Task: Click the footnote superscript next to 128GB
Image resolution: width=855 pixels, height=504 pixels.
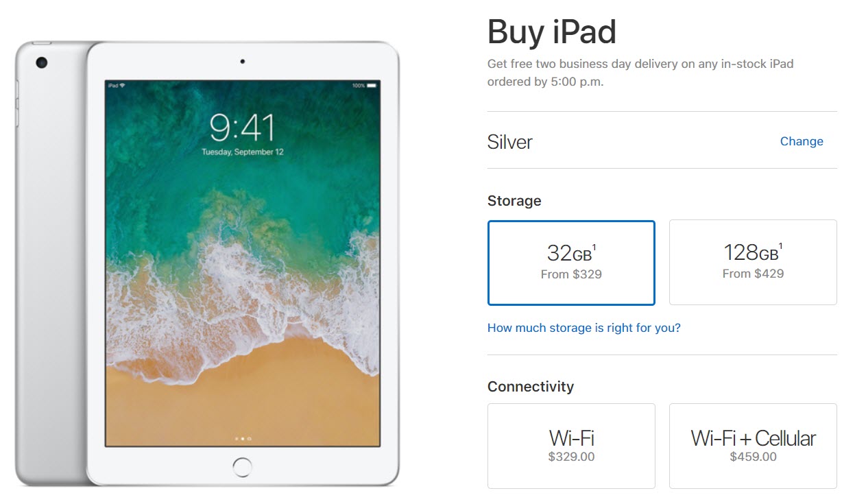Action: [781, 248]
